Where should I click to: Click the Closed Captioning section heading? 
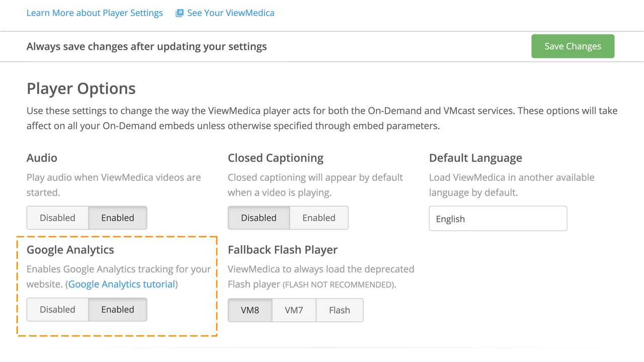click(275, 158)
